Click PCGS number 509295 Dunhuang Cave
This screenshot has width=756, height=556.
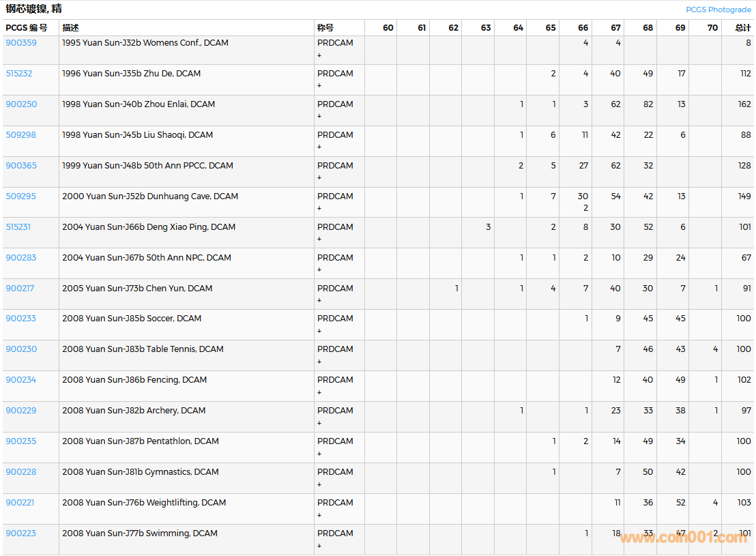point(20,196)
